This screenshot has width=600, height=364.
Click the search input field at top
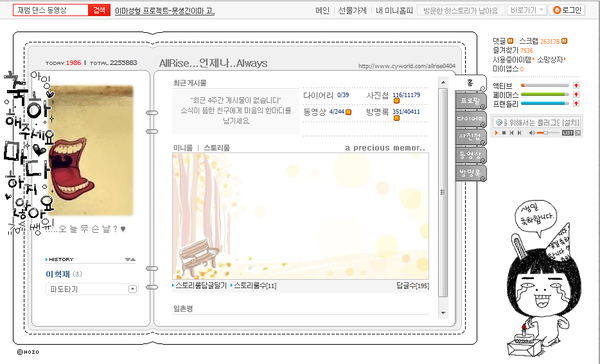[x=51, y=10]
